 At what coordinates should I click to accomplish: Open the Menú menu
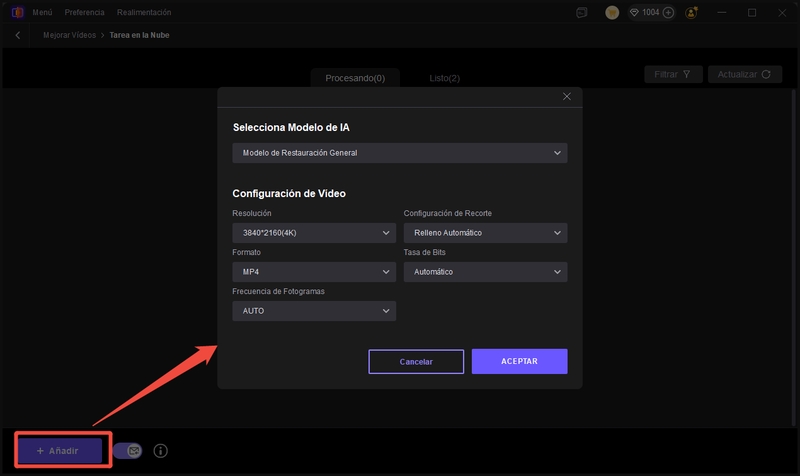pyautogui.click(x=42, y=12)
